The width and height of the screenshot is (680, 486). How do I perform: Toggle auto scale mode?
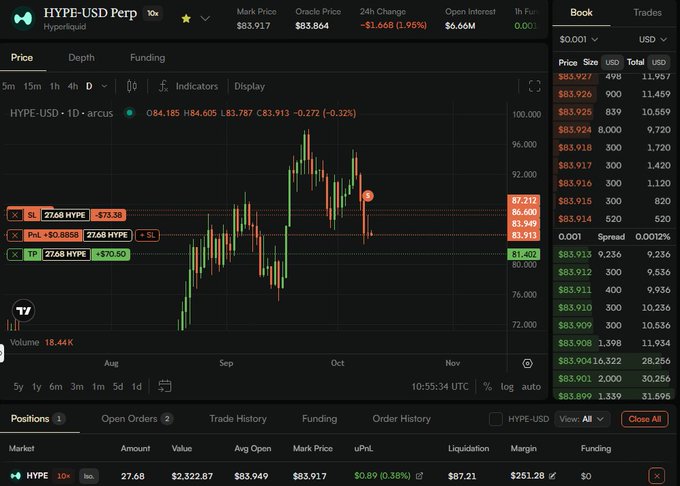point(531,386)
